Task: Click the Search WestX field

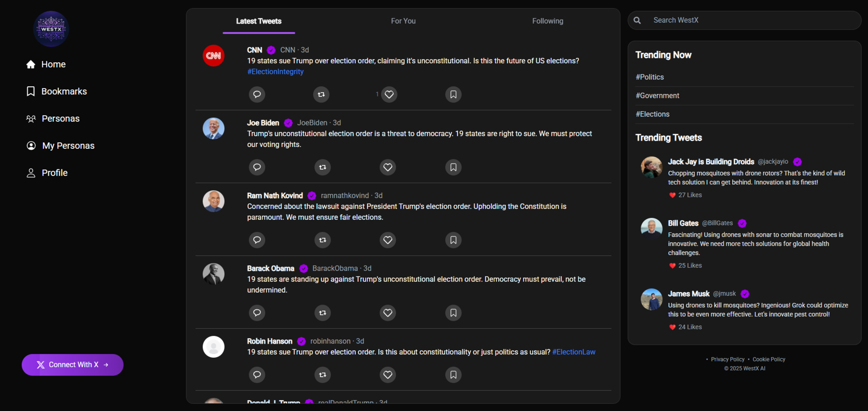Action: [x=744, y=20]
